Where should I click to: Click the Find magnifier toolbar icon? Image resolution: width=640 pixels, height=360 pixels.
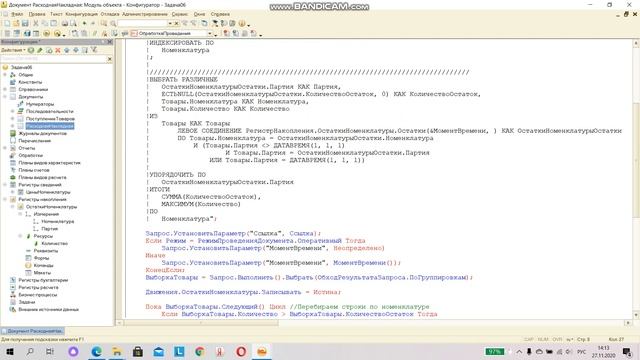(113, 23)
